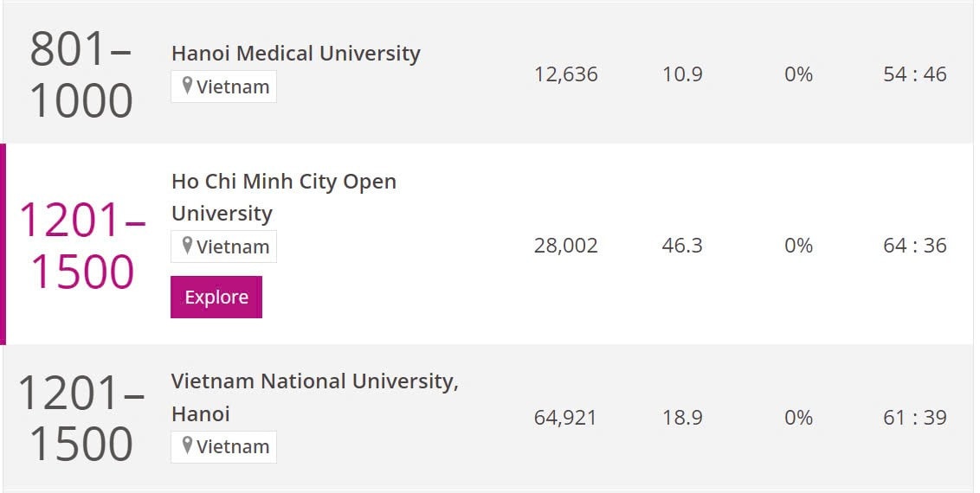Click the 801–1000 rank of Hanoi Medical University
Viewport: 980px width, 493px height.
81,75
